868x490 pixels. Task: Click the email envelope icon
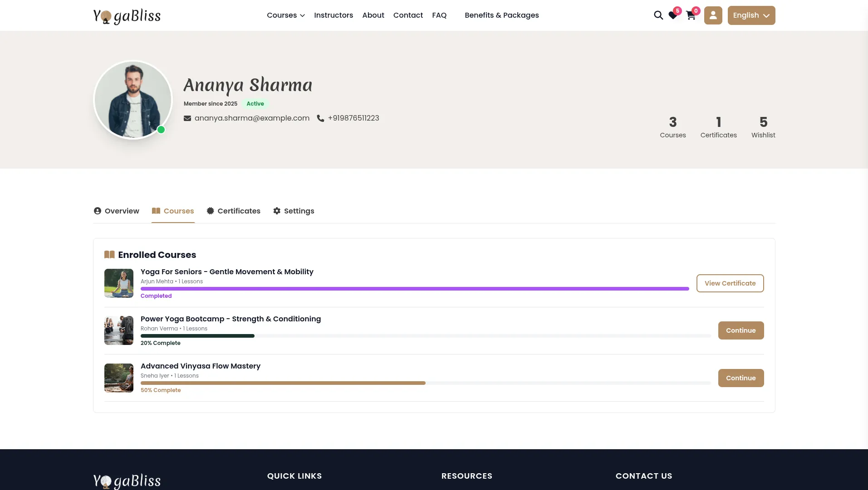(187, 118)
